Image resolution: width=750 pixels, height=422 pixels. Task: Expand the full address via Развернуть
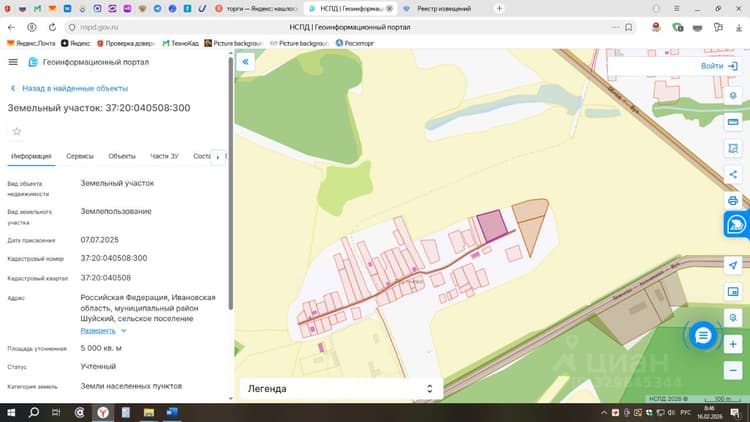tap(103, 331)
